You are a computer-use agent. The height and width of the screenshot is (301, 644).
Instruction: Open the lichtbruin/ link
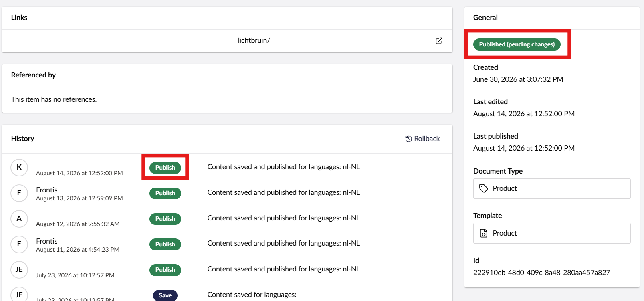(x=254, y=40)
